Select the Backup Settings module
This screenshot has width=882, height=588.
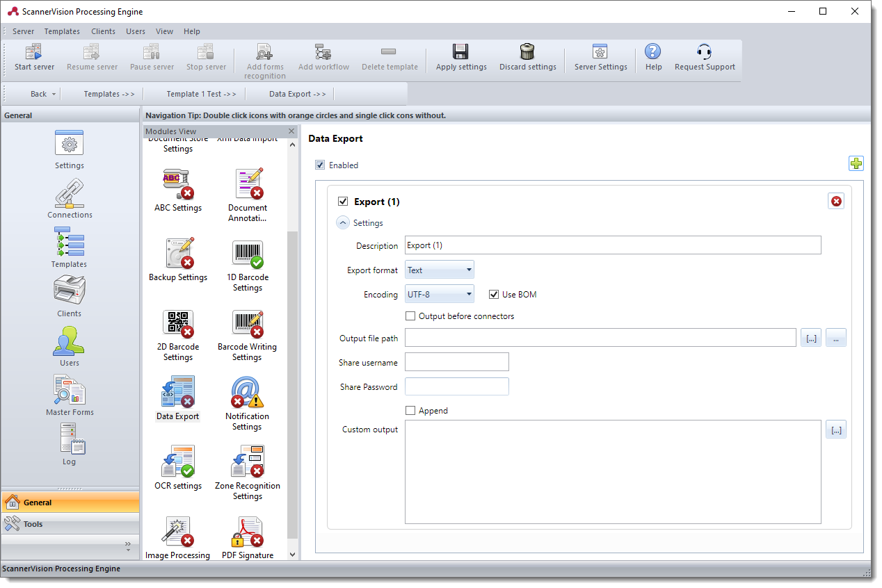click(178, 259)
